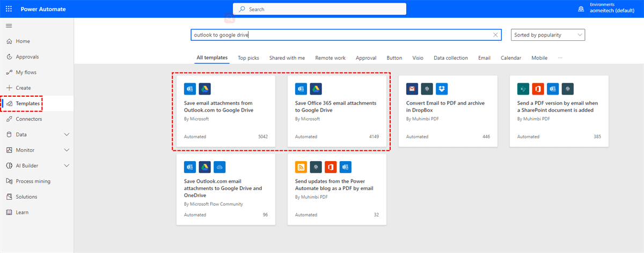The image size is (644, 253).
Task: Click the Google Drive icon in first template
Action: coord(204,89)
